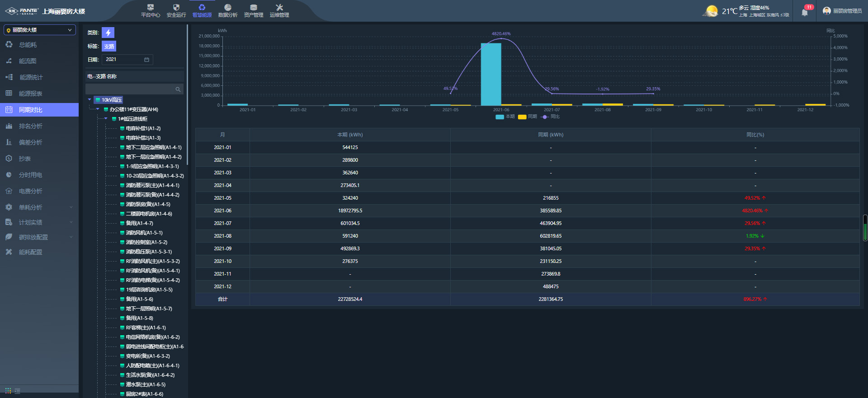Screen dimensions: 868x398
Task: Collapse the 10kV高压 tree node
Action: [90, 100]
